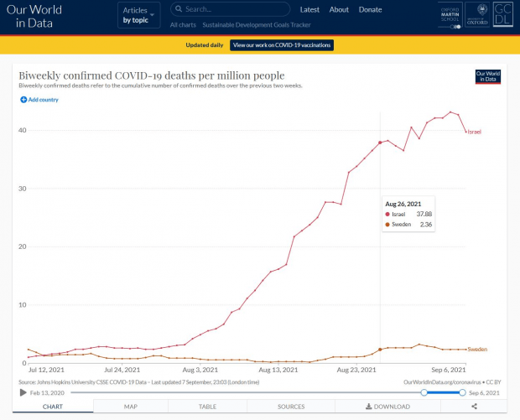Click the share icon tab
The height and width of the screenshot is (420, 520).
point(474,407)
